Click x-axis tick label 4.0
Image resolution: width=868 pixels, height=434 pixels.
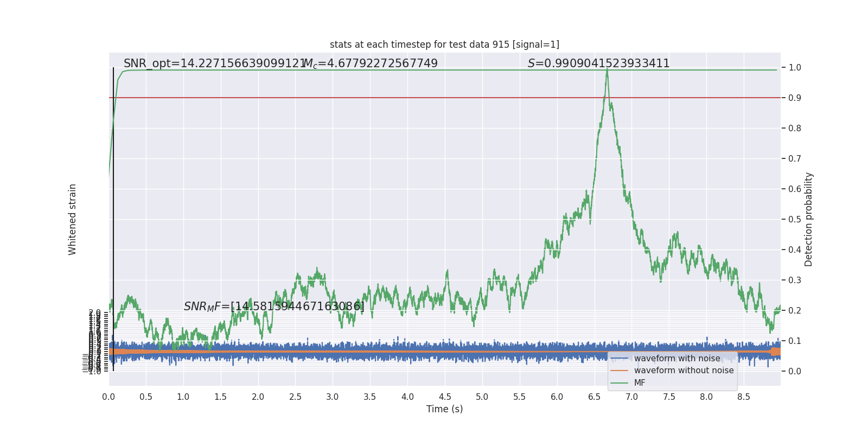407,397
